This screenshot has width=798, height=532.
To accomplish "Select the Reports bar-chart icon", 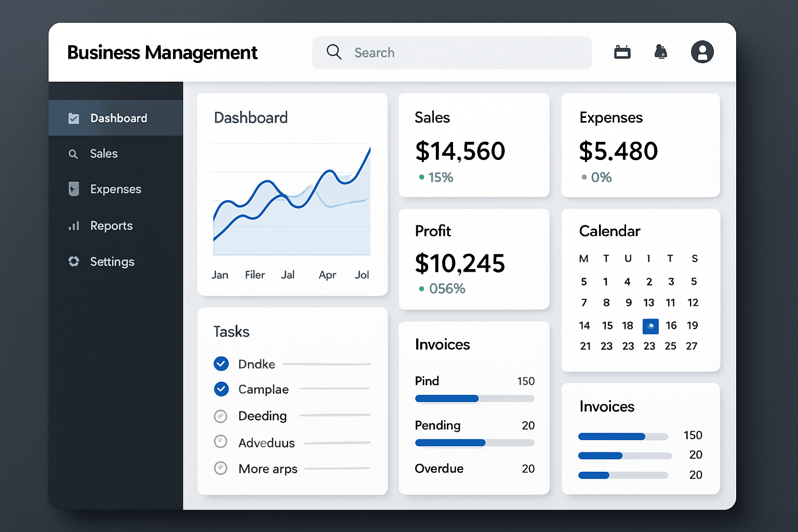I will [x=73, y=225].
